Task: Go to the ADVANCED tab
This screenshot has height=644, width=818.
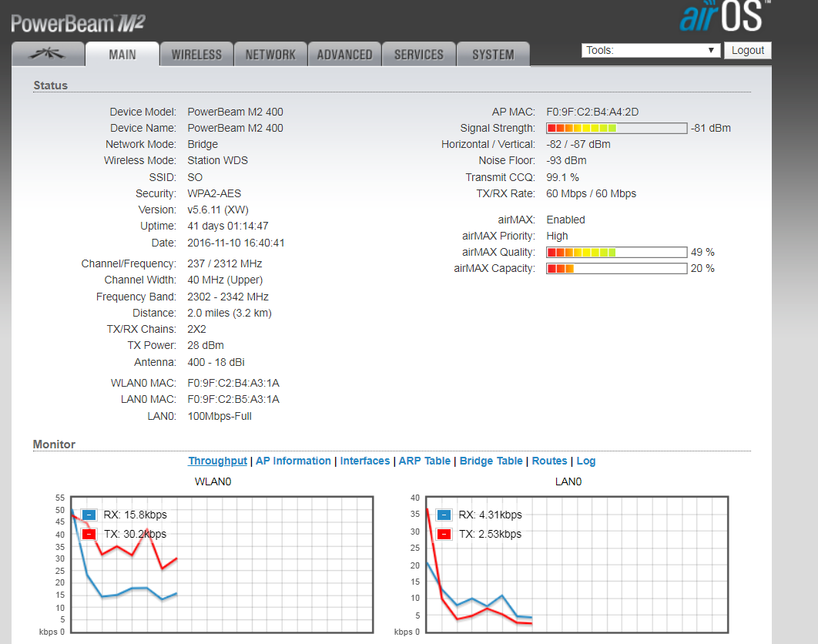Action: pos(345,54)
